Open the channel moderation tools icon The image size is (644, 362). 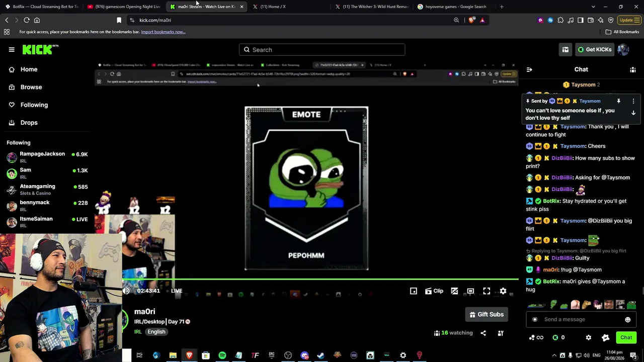tap(501, 333)
